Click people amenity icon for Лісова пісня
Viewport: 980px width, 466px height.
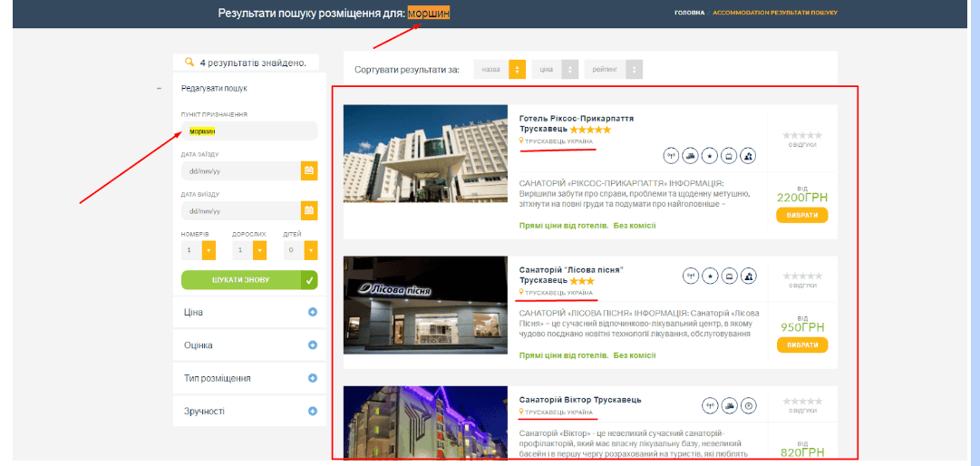tap(748, 276)
